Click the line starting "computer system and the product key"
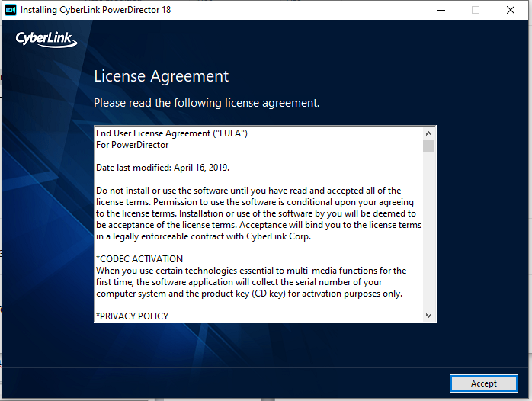Viewport: 532px width, 401px height. point(249,294)
